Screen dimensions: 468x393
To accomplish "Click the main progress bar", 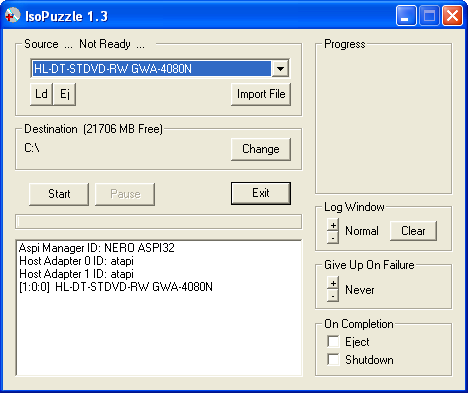I will 159,222.
